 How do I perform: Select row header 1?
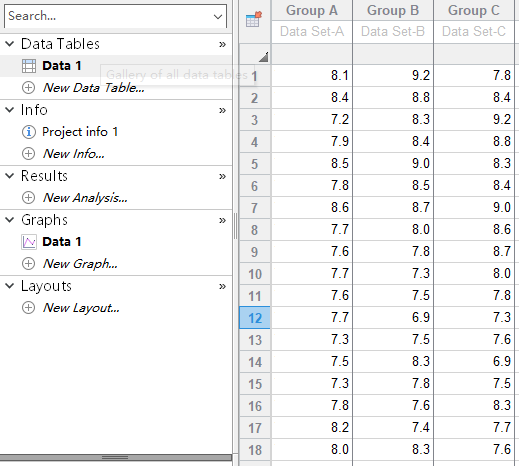255,76
